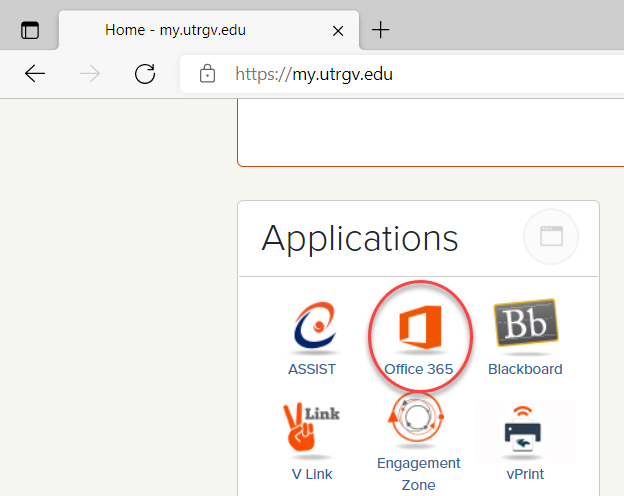Follow the Engagement Zone text link

tap(419, 474)
